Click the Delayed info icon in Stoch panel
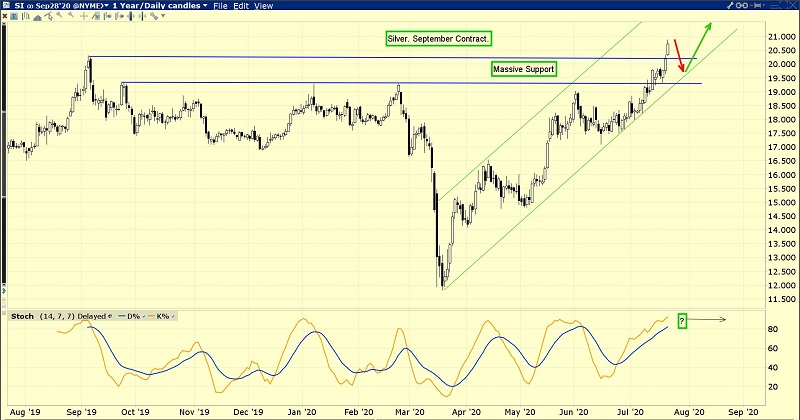The height and width of the screenshot is (420, 800). pyautogui.click(x=110, y=316)
